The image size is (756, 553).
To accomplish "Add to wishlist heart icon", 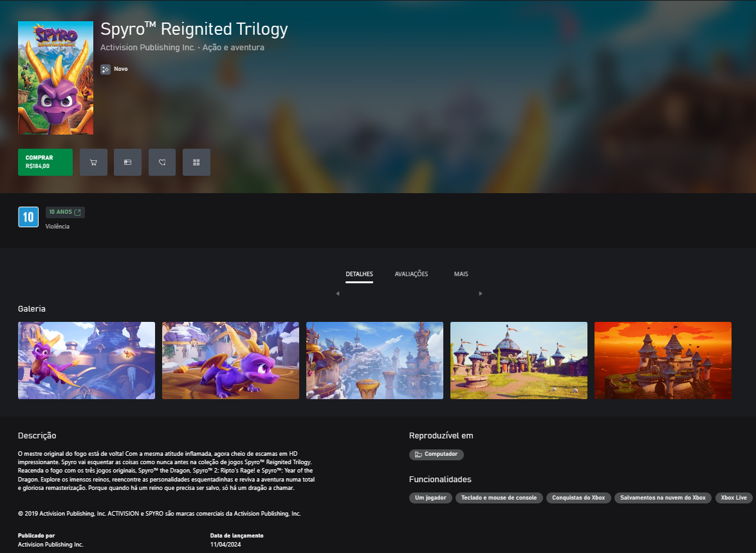I will click(162, 162).
